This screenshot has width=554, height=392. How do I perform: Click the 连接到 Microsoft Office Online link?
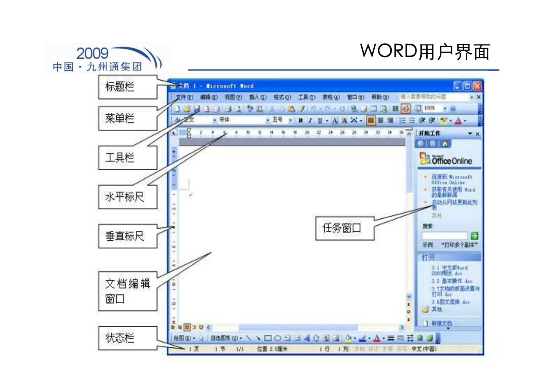coord(452,180)
